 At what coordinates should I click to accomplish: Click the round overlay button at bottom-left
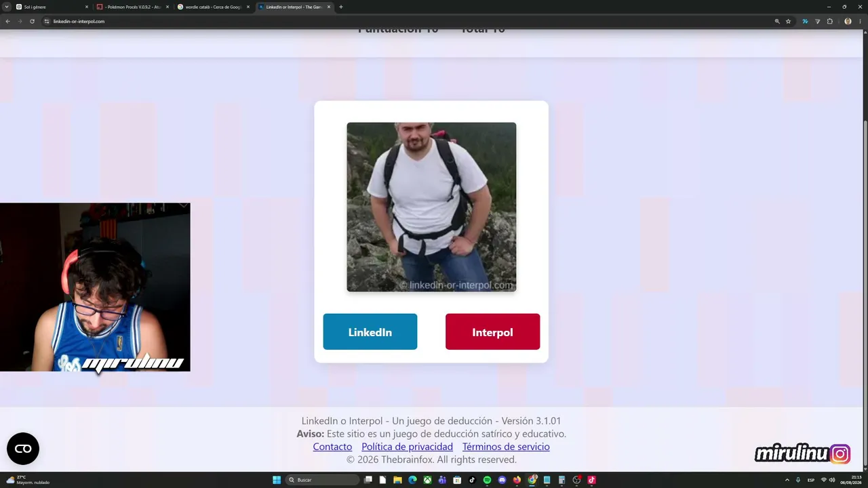coord(23,449)
